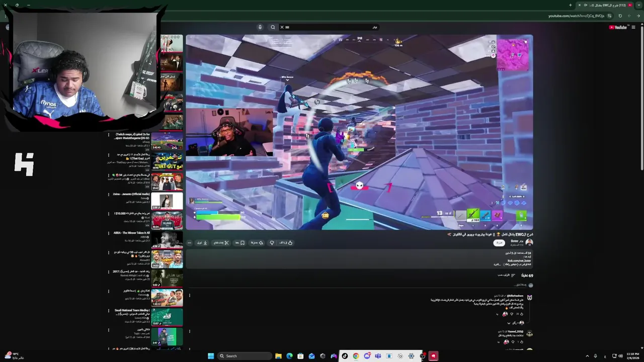Screen dimensions: 644x362
Task: Click the taskbar volume speaker icon
Action: (621, 356)
